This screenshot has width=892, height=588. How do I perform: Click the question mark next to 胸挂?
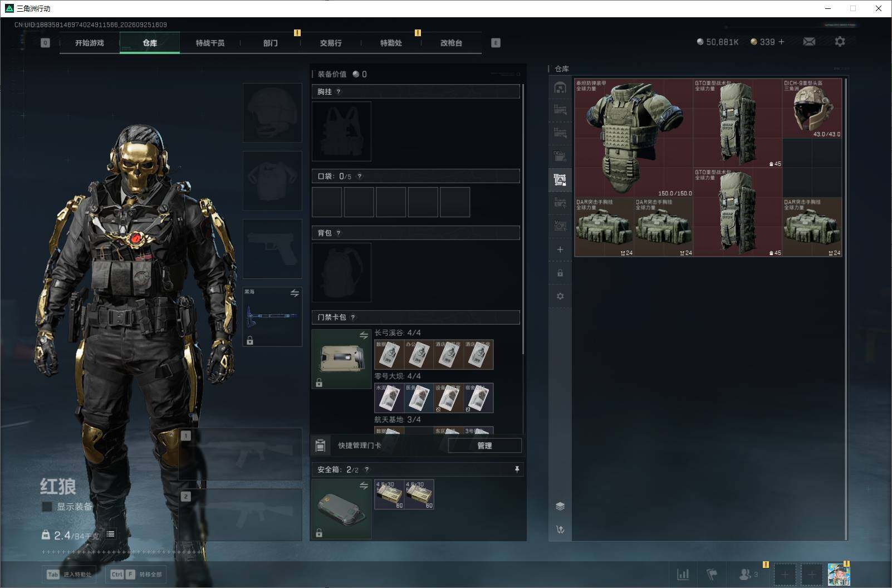point(339,92)
